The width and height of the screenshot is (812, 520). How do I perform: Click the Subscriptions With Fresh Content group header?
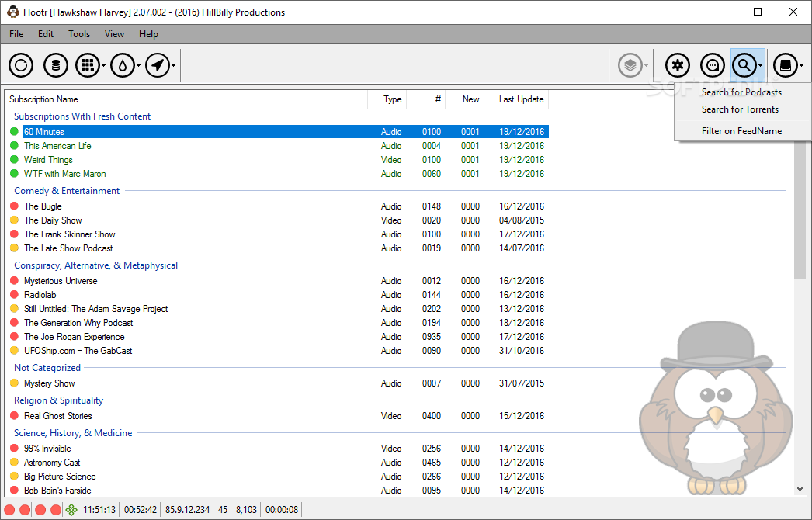82,116
